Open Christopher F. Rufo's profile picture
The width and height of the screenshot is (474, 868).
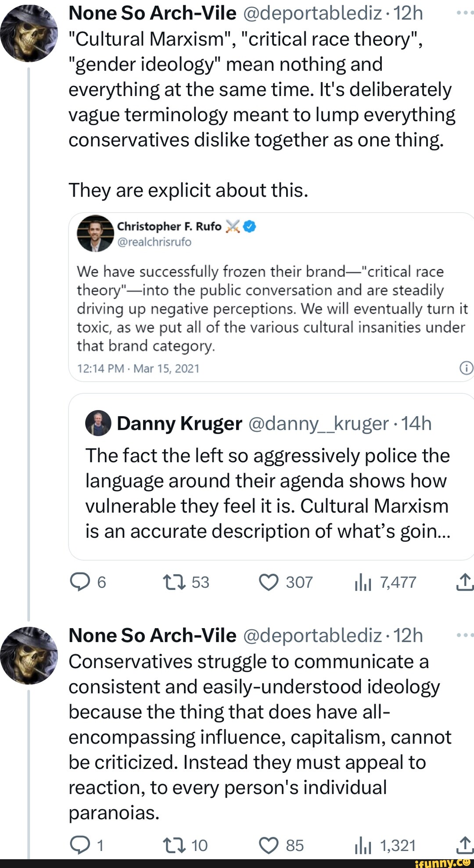tap(95, 233)
